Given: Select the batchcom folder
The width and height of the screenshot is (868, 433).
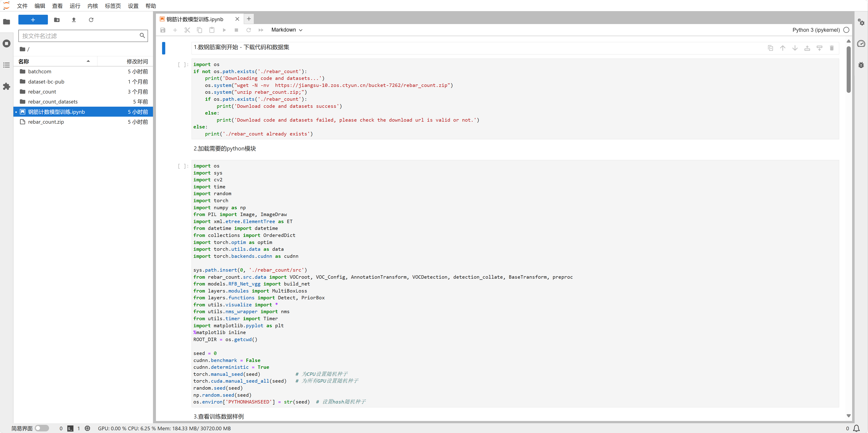Looking at the screenshot, I should 83,71.
